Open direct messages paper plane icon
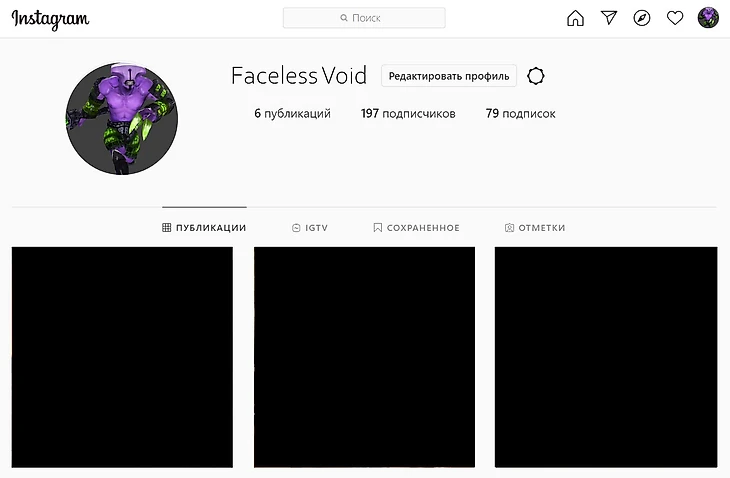This screenshot has width=730, height=478. [609, 18]
